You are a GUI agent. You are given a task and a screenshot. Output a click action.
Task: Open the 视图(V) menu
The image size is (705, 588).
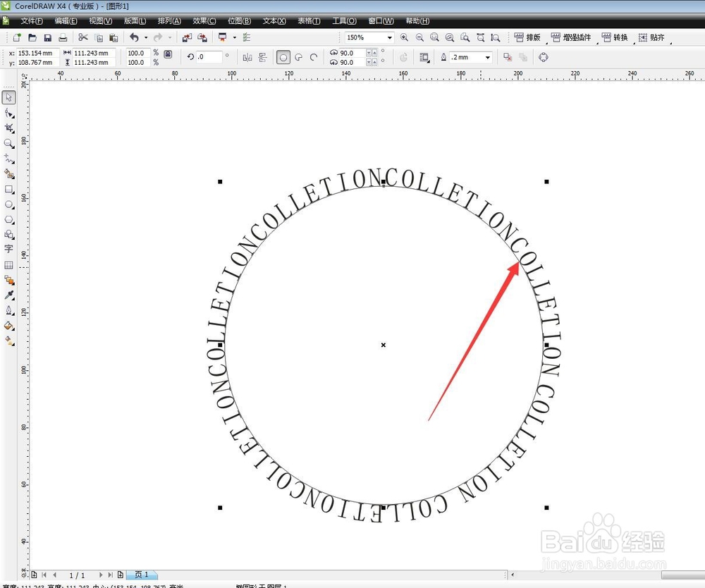pyautogui.click(x=100, y=21)
